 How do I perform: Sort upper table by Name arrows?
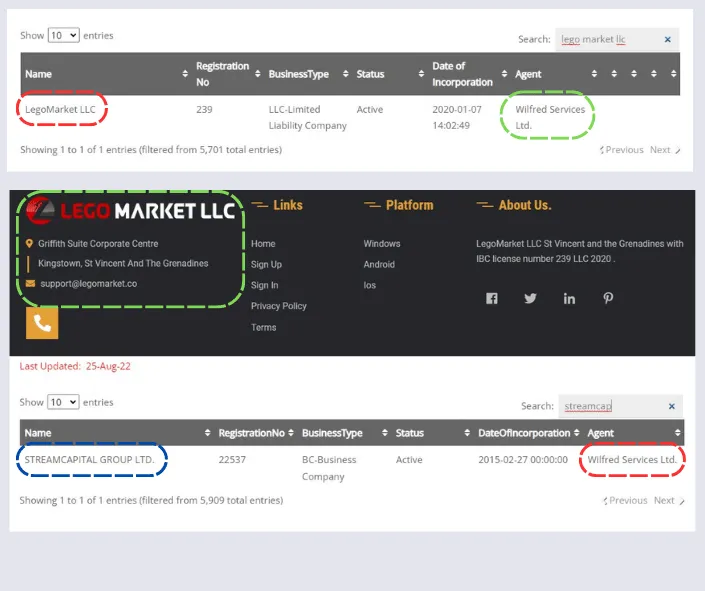tap(185, 74)
